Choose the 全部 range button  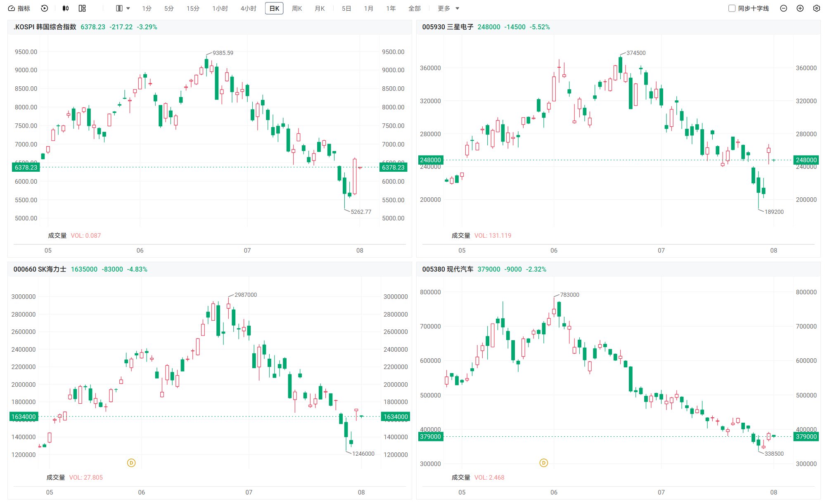pyautogui.click(x=414, y=8)
